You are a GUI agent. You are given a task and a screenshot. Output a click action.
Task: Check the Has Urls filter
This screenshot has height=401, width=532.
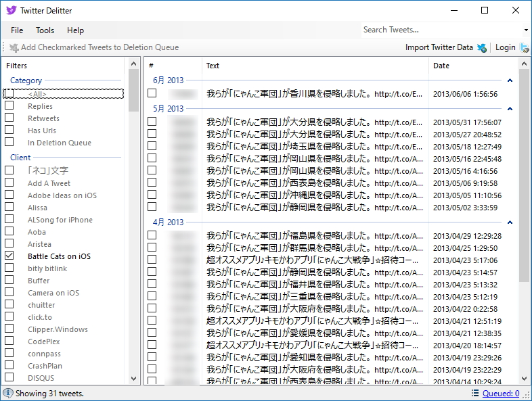pos(9,130)
